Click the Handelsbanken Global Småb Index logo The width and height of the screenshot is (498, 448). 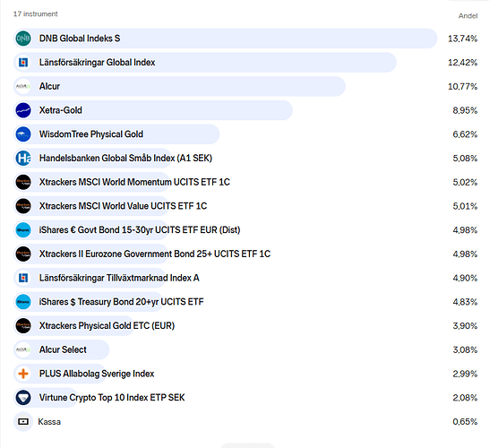tap(23, 158)
